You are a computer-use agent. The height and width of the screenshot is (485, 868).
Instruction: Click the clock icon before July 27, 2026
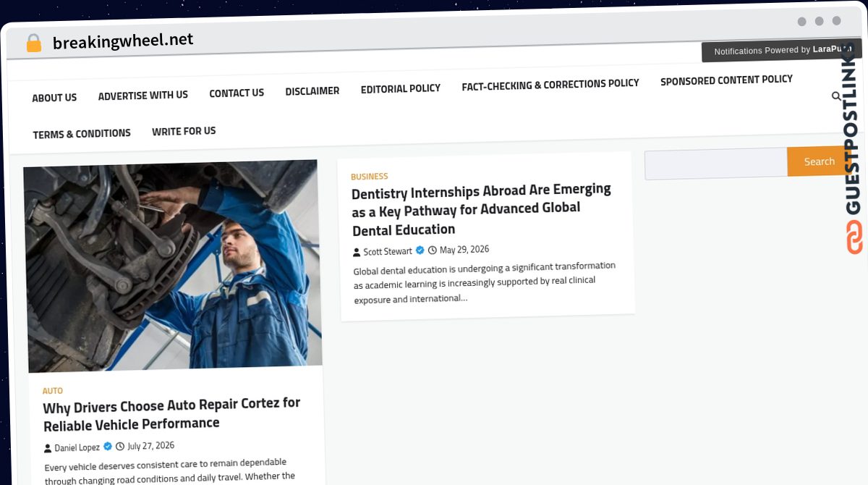(x=121, y=447)
